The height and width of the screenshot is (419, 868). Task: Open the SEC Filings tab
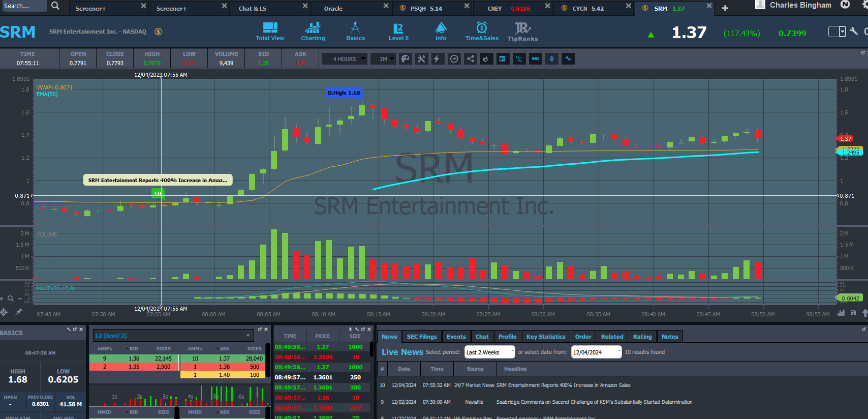(422, 337)
